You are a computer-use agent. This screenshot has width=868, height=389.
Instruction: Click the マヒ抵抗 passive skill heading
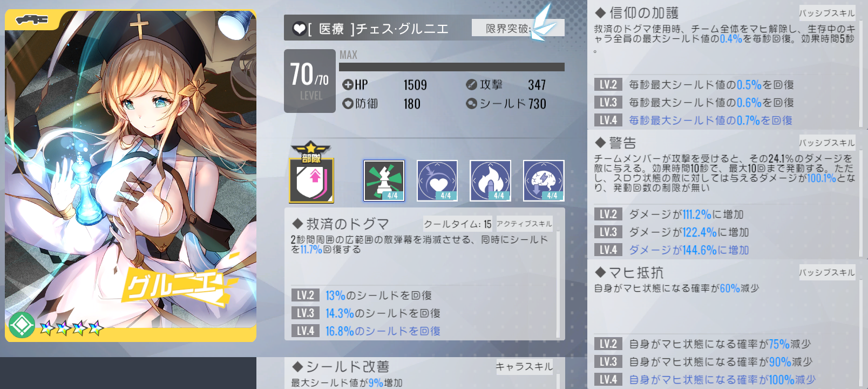(x=636, y=273)
